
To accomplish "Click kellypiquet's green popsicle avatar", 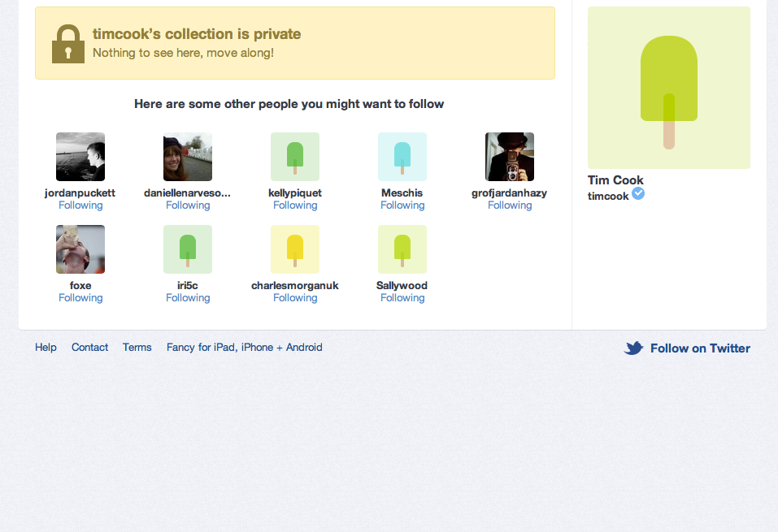I will point(295,157).
